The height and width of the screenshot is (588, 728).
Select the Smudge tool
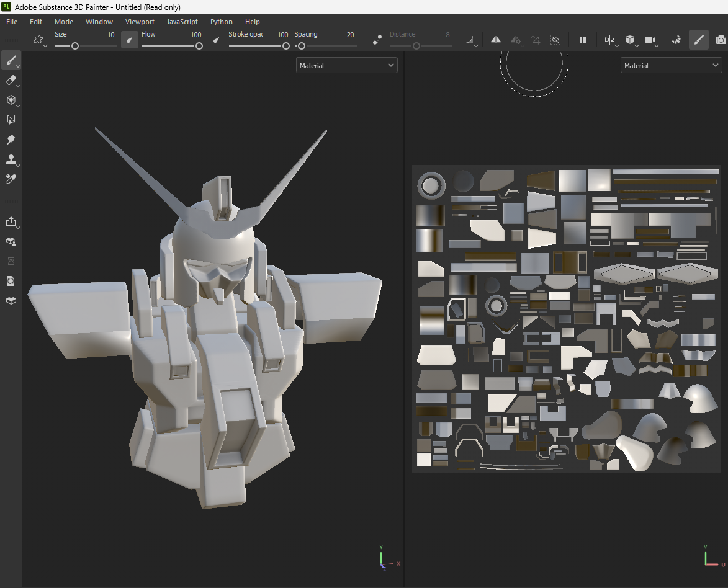tap(11, 140)
